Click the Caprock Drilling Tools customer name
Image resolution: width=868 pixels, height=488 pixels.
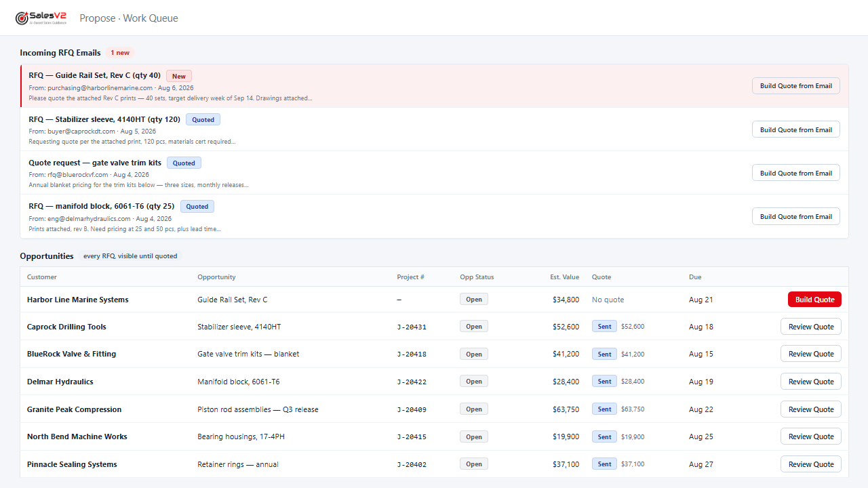point(66,327)
